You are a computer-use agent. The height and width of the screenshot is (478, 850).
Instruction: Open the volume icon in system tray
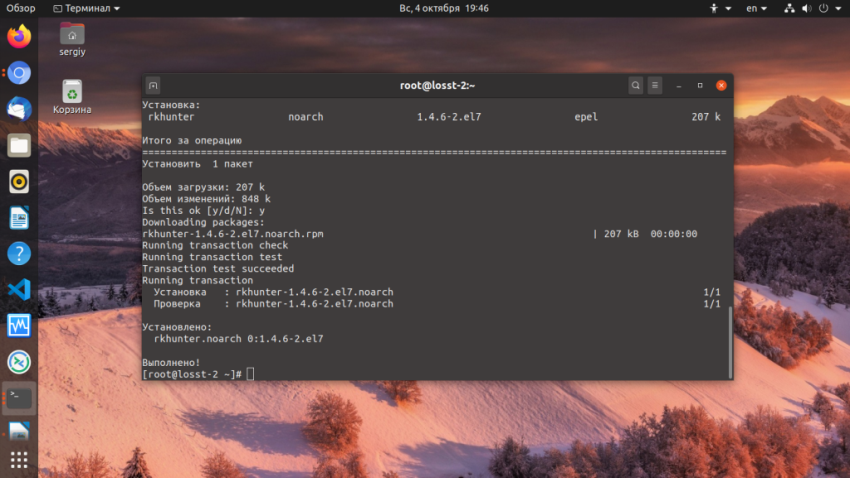click(x=807, y=8)
